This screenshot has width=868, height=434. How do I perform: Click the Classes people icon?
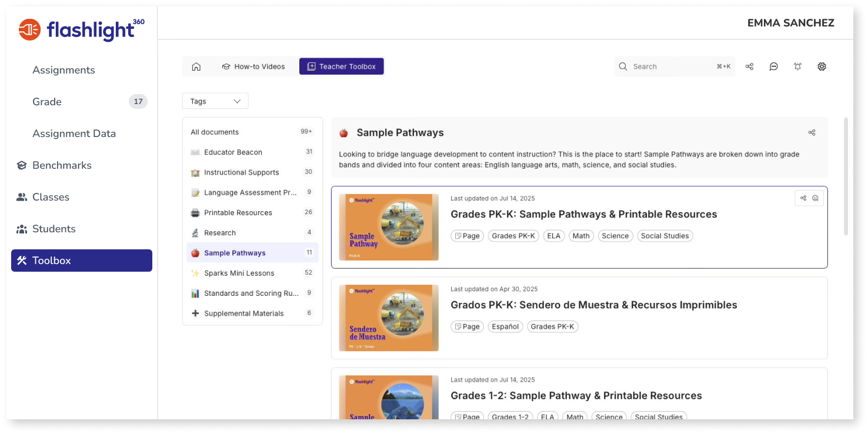pos(22,197)
